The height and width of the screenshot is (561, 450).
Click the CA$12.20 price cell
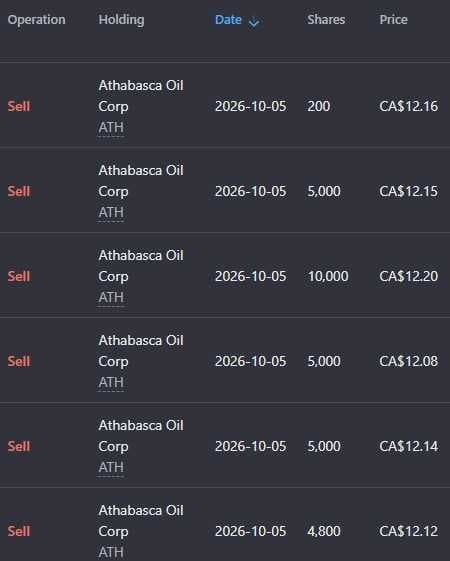(409, 276)
